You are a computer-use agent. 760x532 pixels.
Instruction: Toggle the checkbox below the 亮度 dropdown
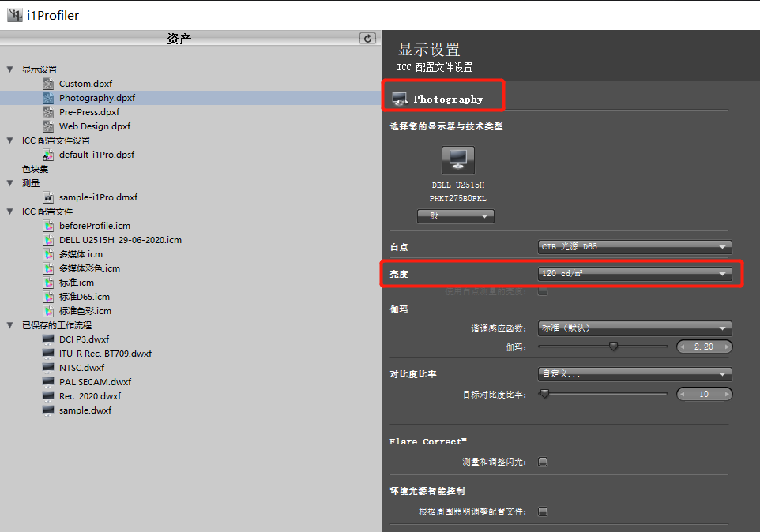(543, 291)
